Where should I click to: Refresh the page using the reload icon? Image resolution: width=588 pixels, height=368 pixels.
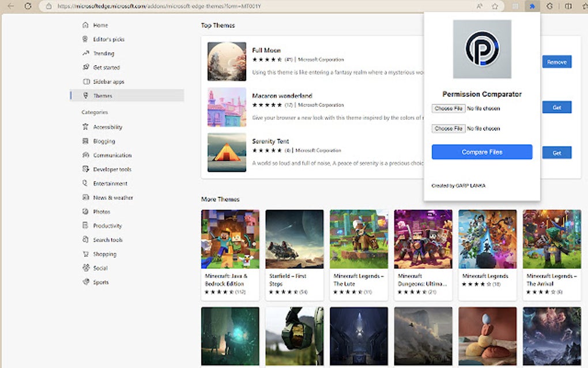(x=28, y=6)
